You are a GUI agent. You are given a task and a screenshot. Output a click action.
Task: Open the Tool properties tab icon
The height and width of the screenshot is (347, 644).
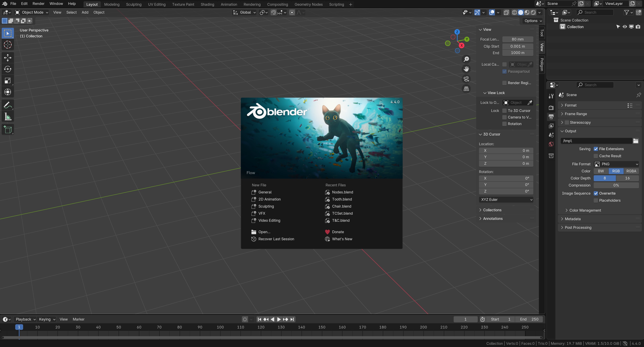click(x=551, y=96)
